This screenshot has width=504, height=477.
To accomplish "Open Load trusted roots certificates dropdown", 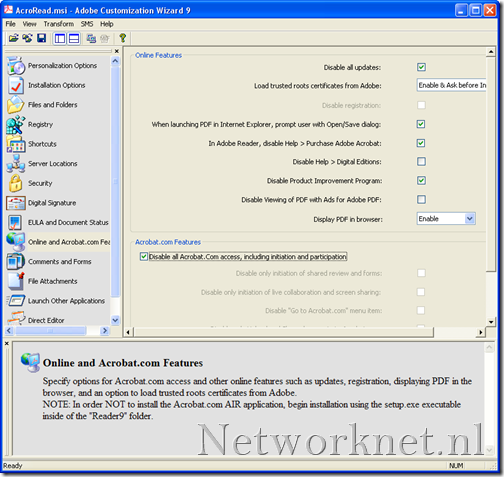I will coord(451,85).
